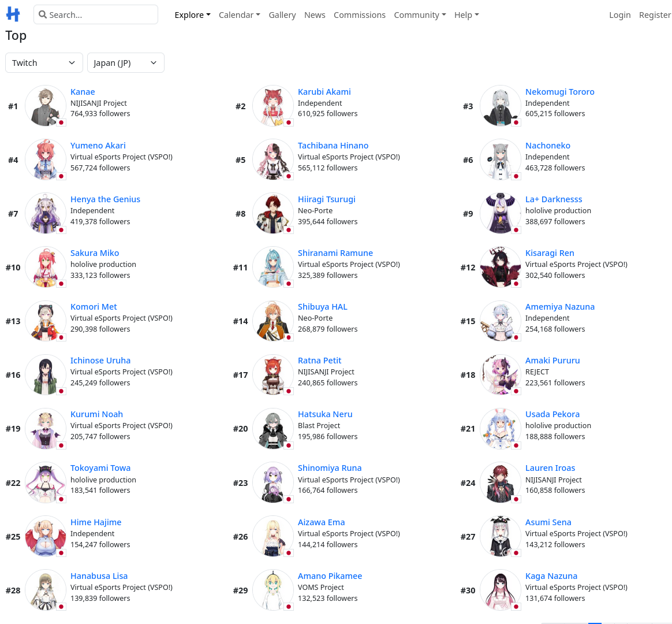Open Hanabusa Lisa's avatar image
The width and height of the screenshot is (672, 624).
click(46, 590)
